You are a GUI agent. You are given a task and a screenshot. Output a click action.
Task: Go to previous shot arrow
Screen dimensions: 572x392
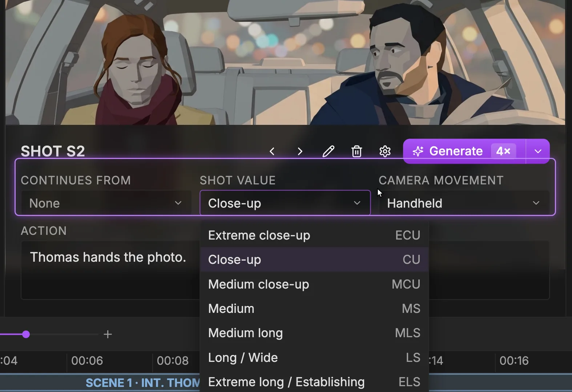(x=272, y=151)
